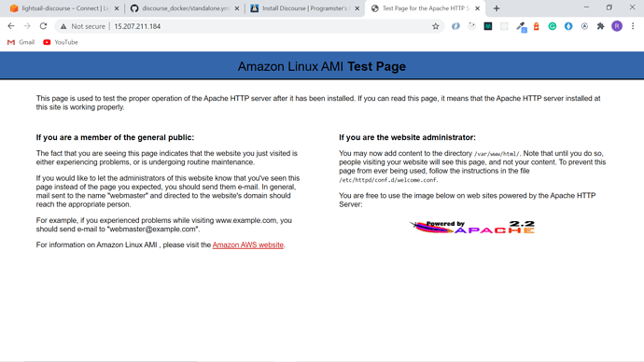The height and width of the screenshot is (362, 644).
Task: Minimize the Chrome window
Action: [586, 7]
